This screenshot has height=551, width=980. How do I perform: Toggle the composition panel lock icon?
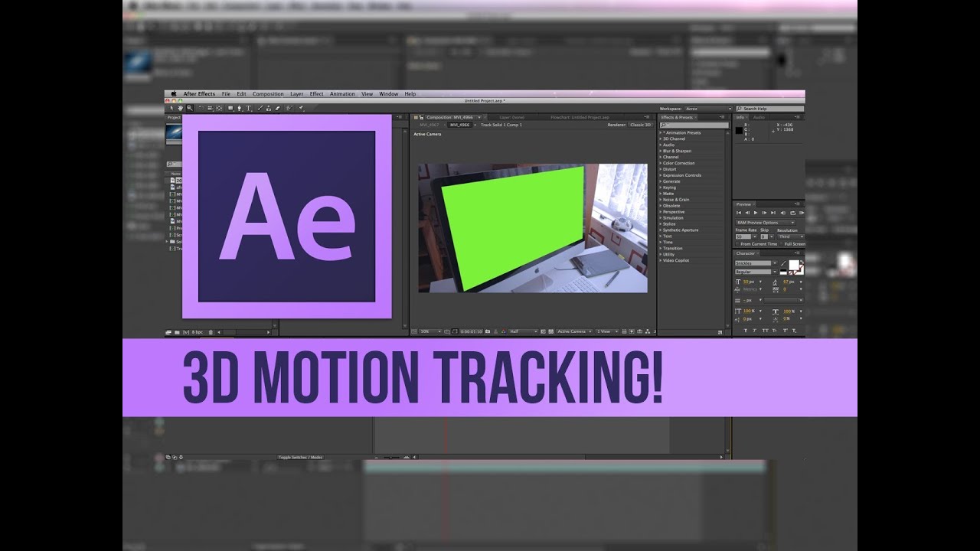click(x=422, y=117)
